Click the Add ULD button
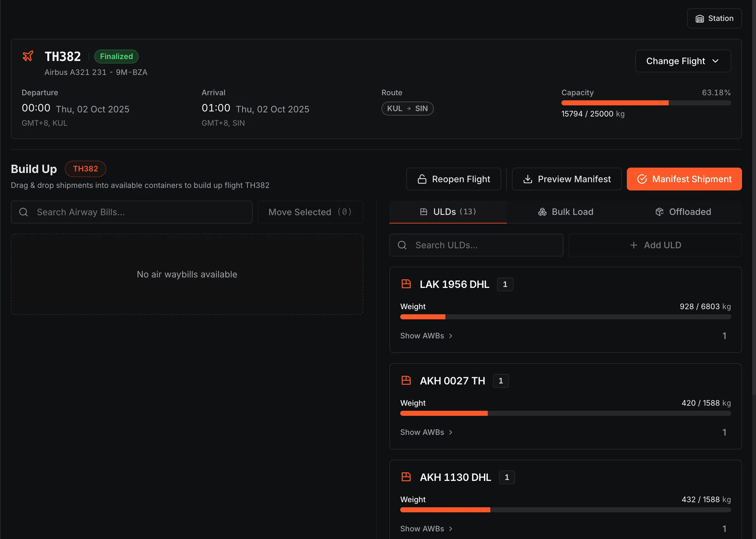Image resolution: width=756 pixels, height=539 pixels. (x=655, y=245)
